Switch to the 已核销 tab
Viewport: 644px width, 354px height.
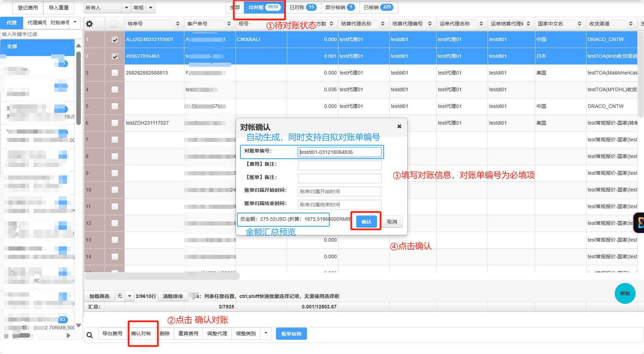coord(378,7)
